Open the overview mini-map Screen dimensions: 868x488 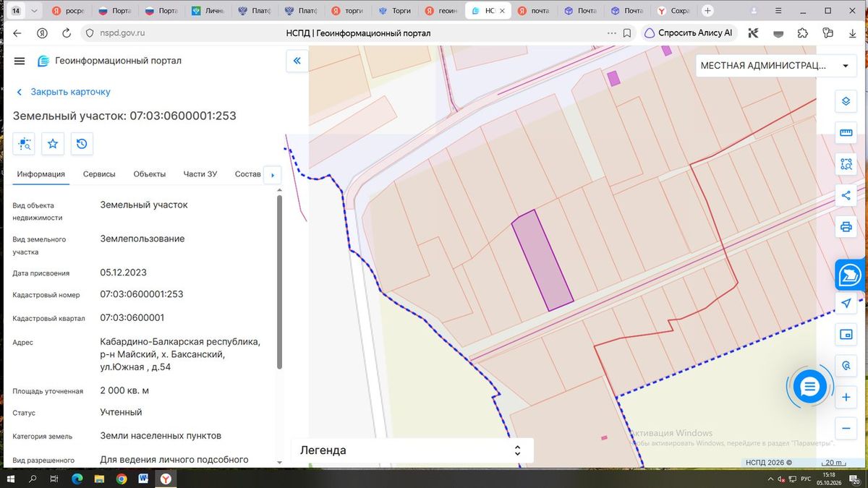pyautogui.click(x=846, y=334)
